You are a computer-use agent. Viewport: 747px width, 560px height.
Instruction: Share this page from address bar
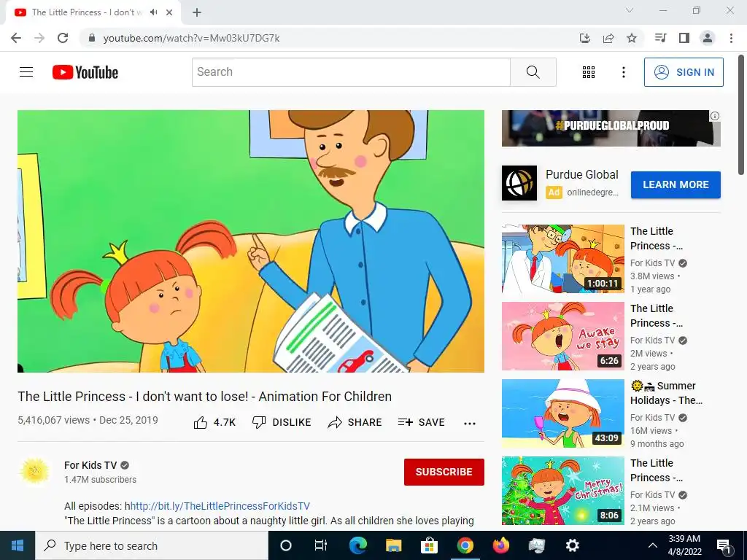pos(608,38)
